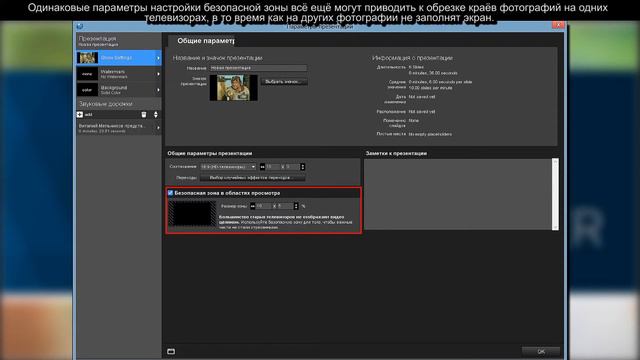Viewport: 640px width, 360px height.
Task: Click the safe zone preview thumbnail
Action: [x=192, y=213]
